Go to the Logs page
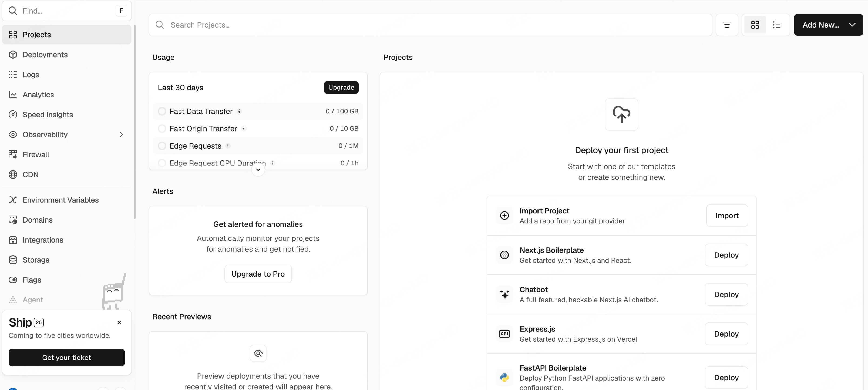The width and height of the screenshot is (868, 390). pos(66,75)
